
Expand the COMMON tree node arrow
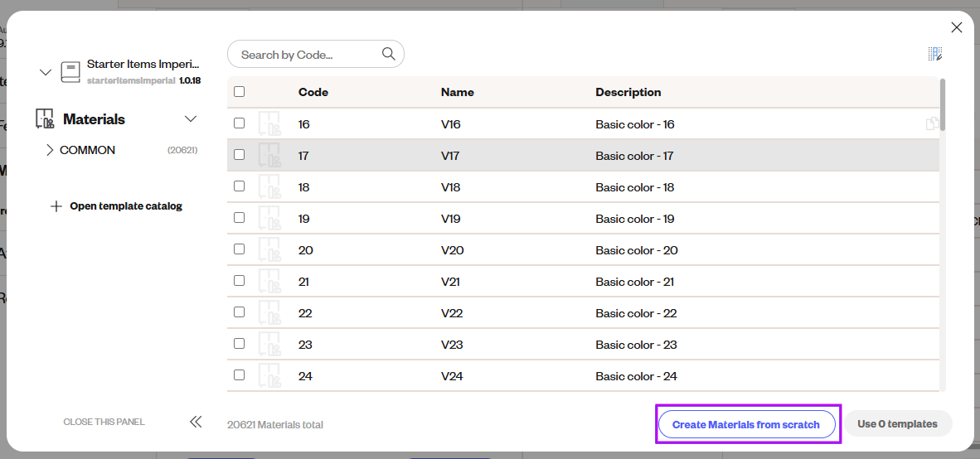tap(50, 150)
